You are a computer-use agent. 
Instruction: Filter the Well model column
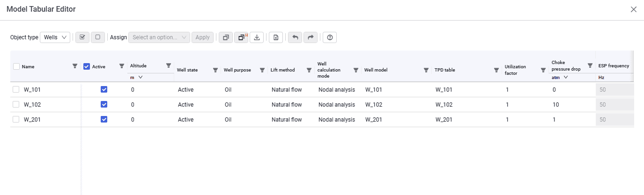(x=426, y=70)
